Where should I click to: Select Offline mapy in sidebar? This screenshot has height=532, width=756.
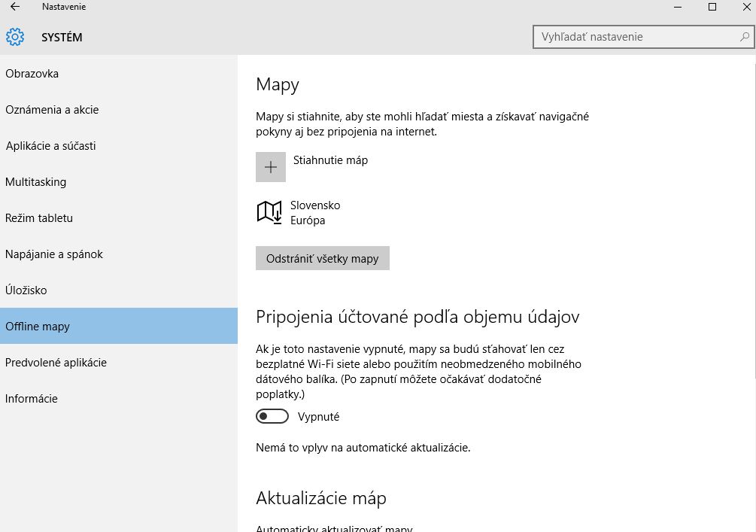[38, 327]
